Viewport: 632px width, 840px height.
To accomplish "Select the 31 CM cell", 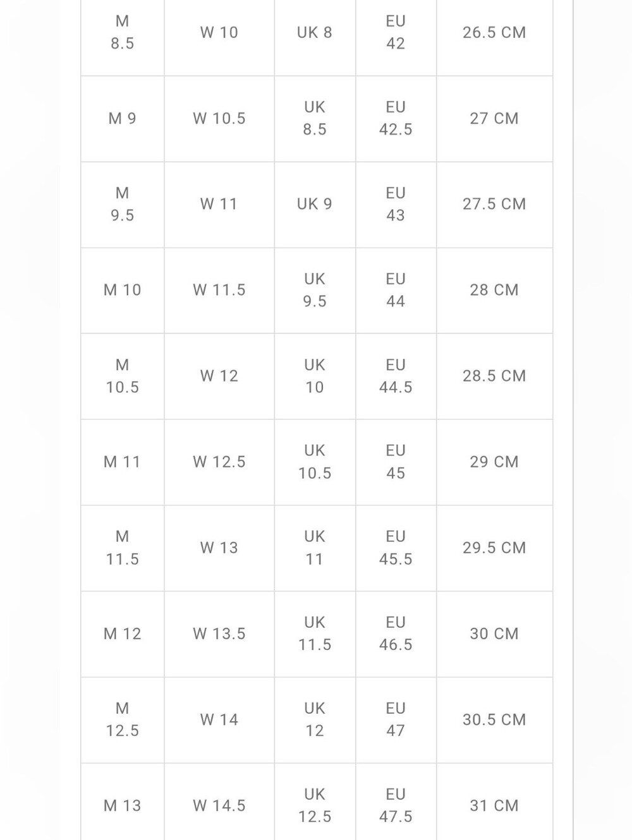I will (494, 802).
